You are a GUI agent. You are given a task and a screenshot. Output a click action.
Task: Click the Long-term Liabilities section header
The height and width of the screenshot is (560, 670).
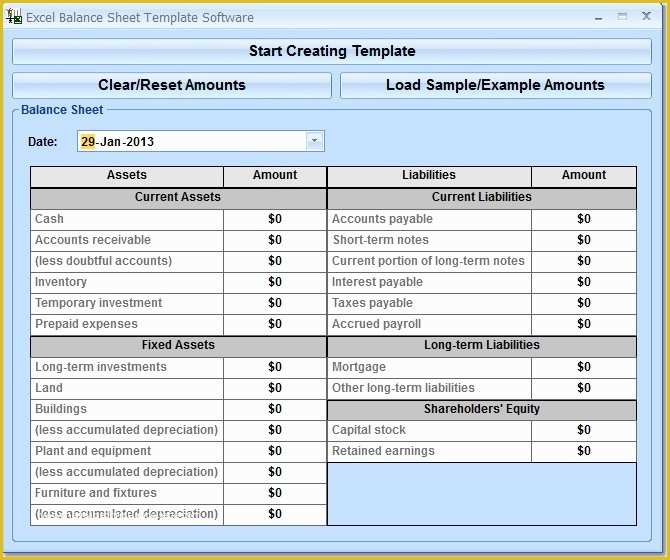pos(482,345)
